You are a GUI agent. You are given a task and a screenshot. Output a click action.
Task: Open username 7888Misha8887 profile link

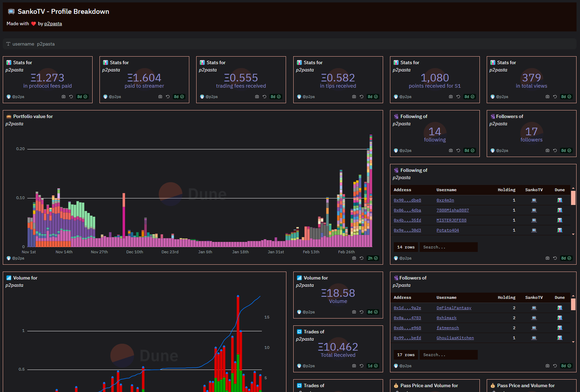[x=452, y=210]
